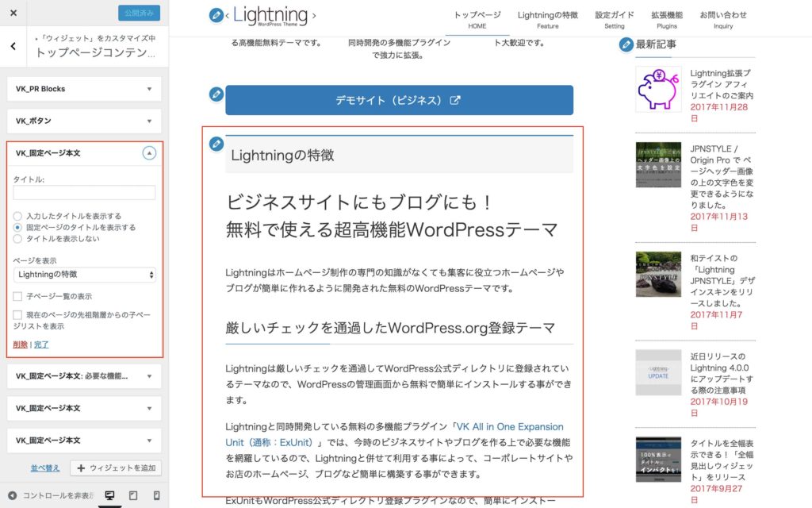Click the external link icon on the demo button

point(454,100)
